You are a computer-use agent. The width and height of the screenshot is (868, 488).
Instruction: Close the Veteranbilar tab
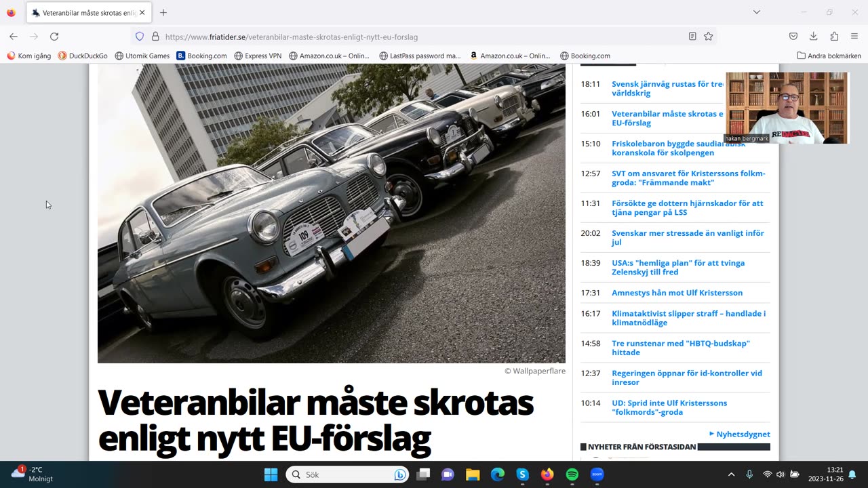(142, 12)
